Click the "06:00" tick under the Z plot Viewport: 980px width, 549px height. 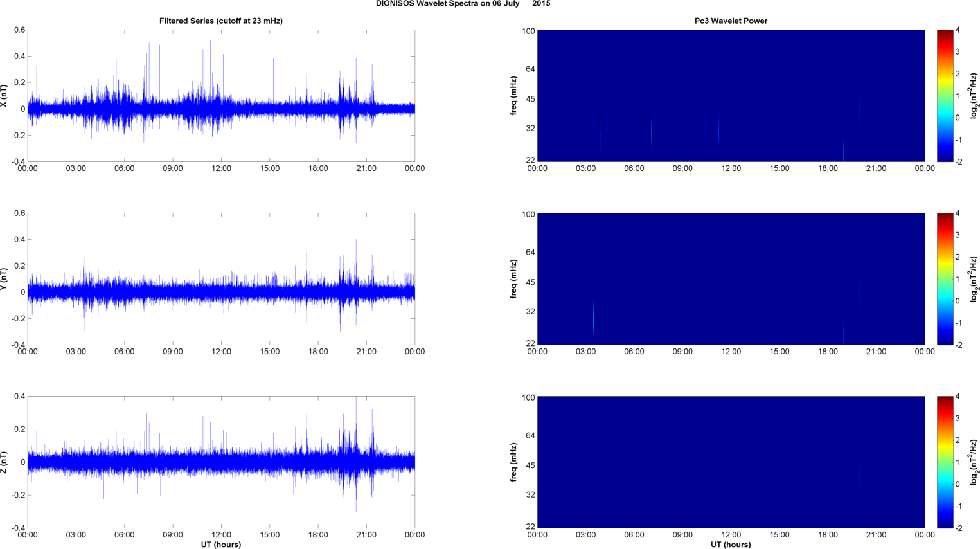(x=124, y=535)
